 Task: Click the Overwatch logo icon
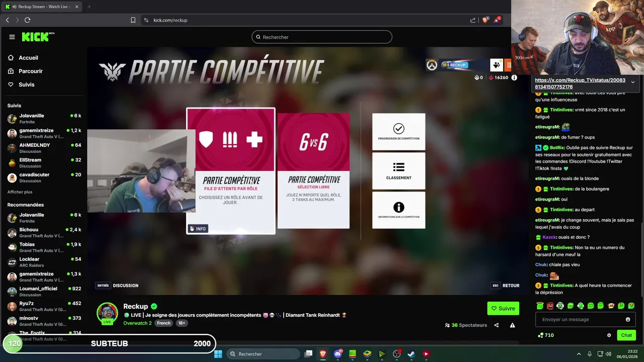pyautogui.click(x=432, y=65)
